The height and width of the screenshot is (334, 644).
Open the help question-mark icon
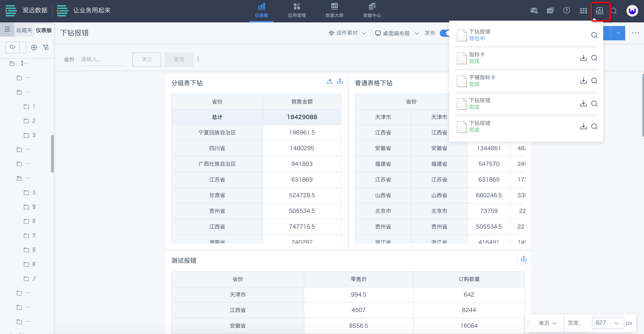(x=566, y=11)
